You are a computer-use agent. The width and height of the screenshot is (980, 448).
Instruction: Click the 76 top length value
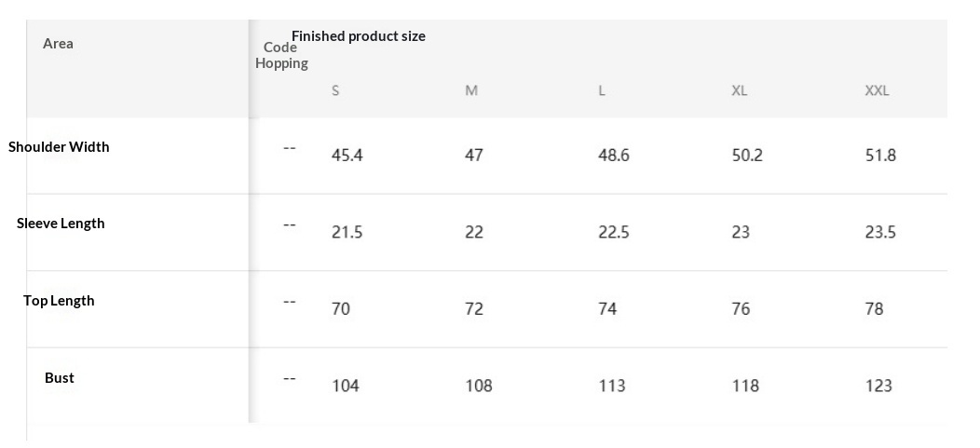tap(741, 309)
